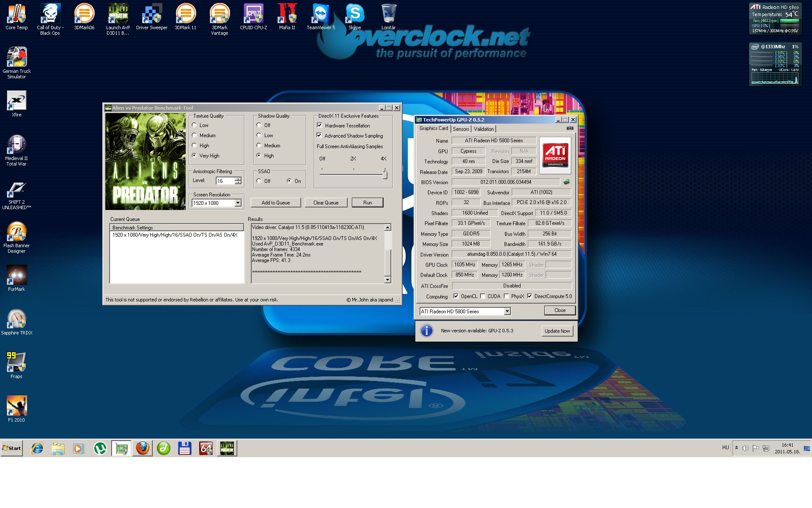812x508 pixels.
Task: Open the Sapphire TRIXX shortcut
Action: (16, 322)
